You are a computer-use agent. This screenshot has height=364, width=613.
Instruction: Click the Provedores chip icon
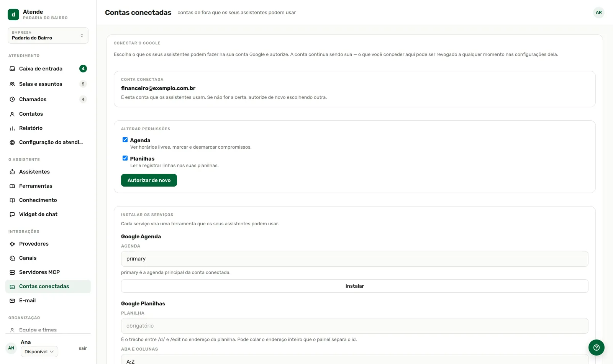[12, 244]
